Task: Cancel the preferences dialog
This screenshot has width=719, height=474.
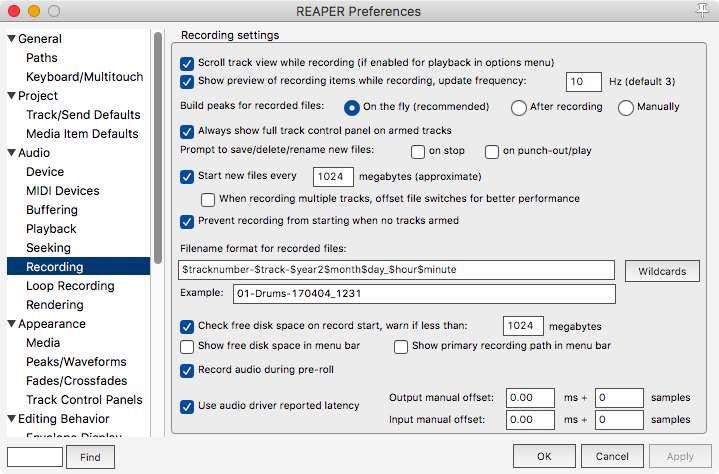Action: coord(612,456)
